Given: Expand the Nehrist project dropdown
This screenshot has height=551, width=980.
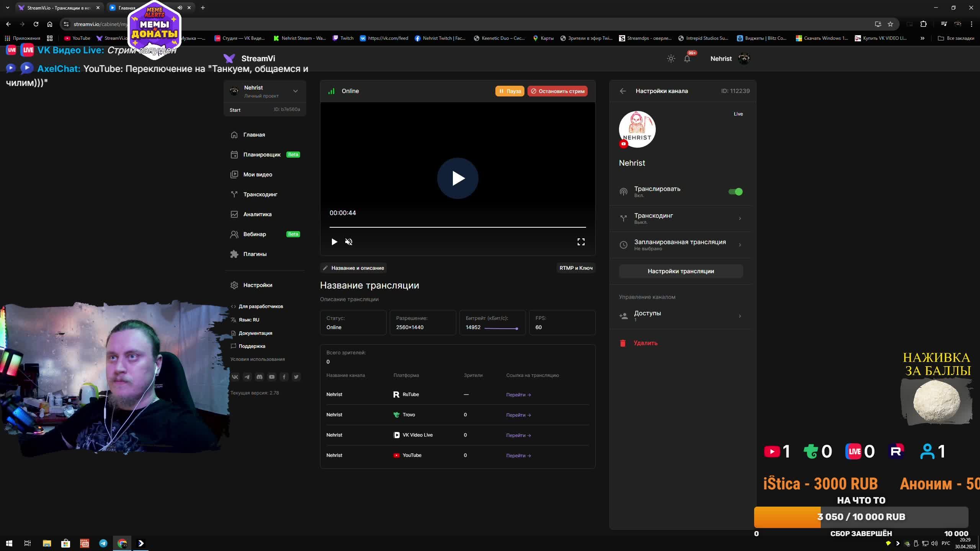Looking at the screenshot, I should 295,91.
